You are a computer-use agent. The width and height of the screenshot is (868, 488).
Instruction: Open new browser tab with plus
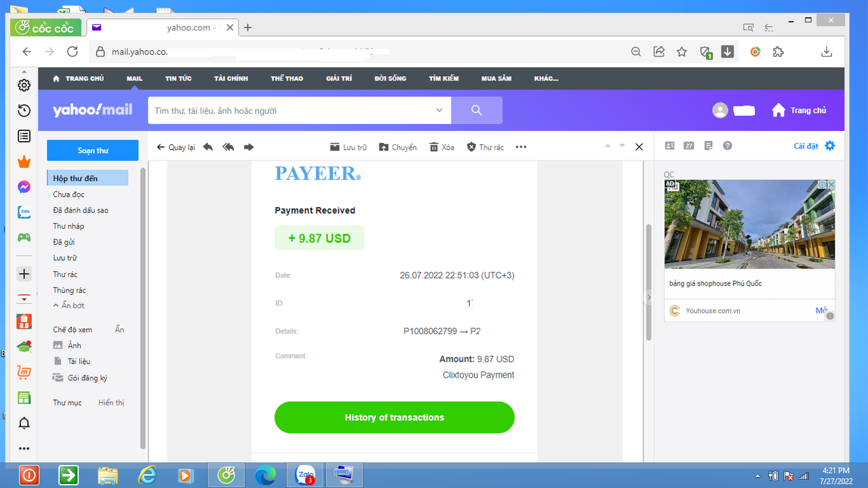(x=248, y=28)
